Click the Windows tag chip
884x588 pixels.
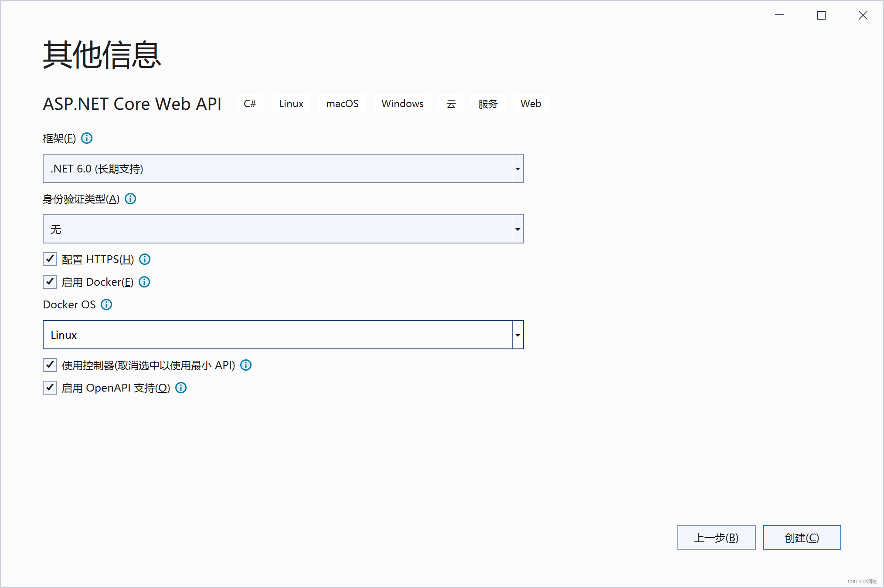(402, 104)
